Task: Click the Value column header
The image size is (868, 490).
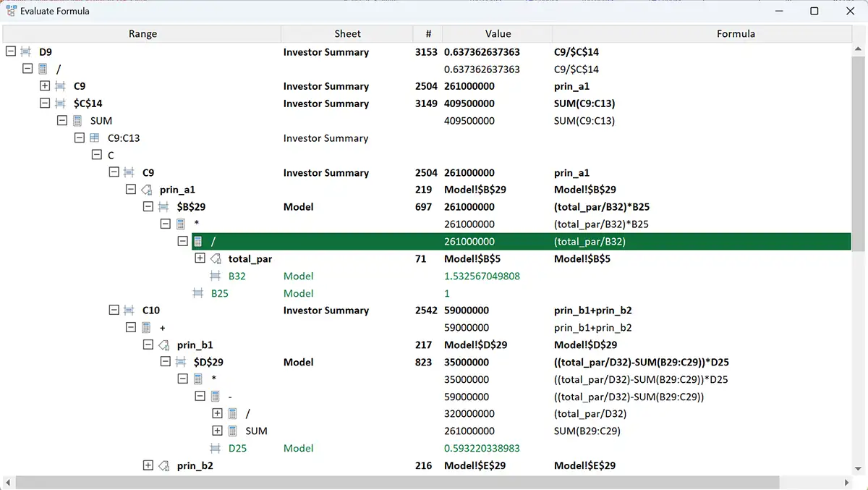Action: (498, 33)
